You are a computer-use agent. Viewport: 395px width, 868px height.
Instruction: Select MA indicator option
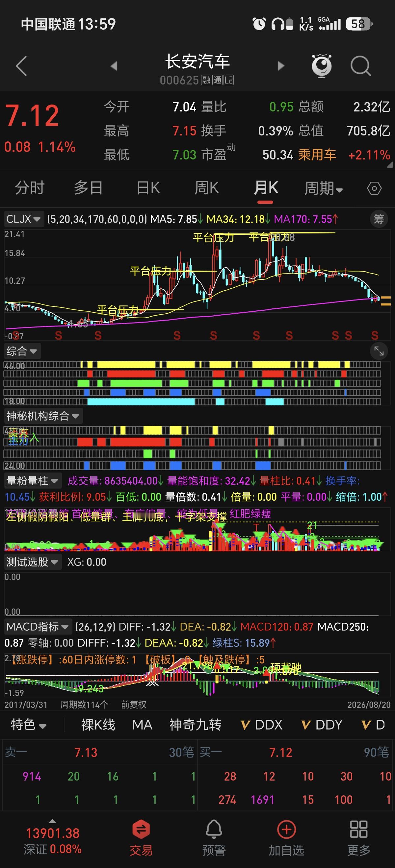142,724
